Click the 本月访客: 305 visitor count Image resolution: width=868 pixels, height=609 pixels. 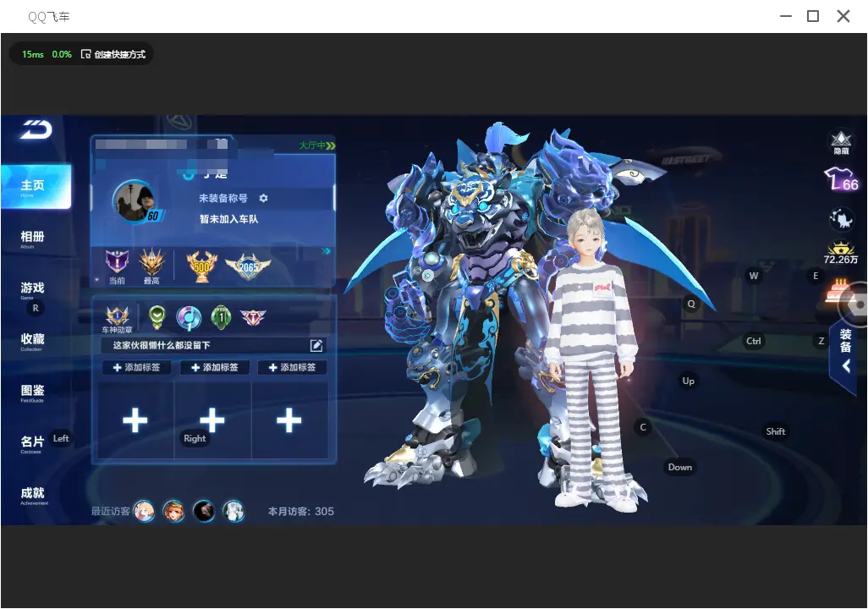coord(301,511)
